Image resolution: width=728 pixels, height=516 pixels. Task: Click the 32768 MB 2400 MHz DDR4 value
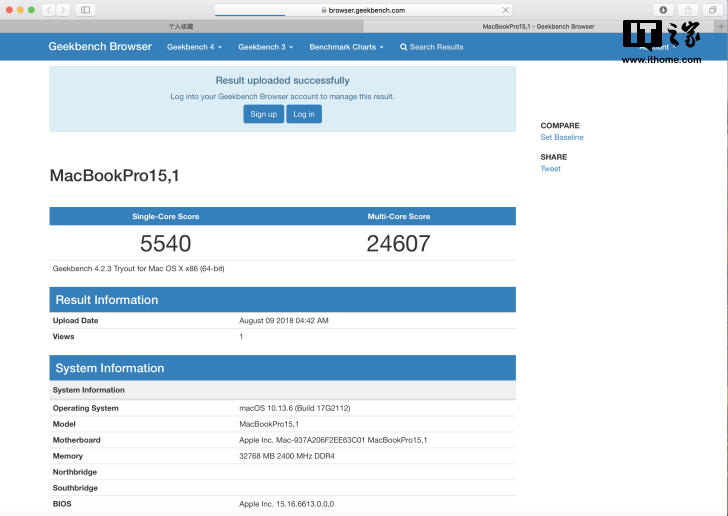287,456
